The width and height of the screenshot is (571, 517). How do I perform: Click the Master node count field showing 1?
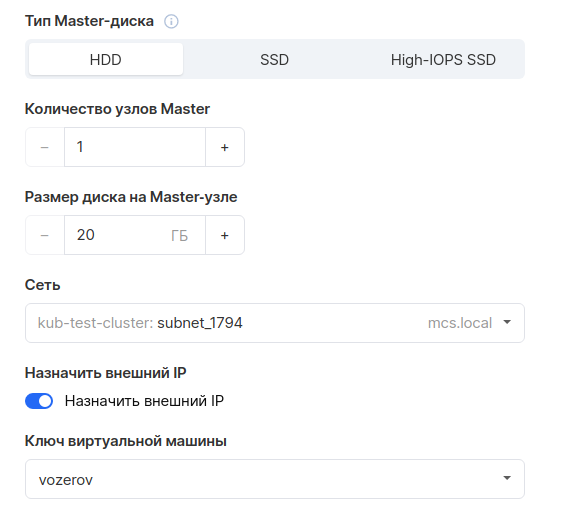(x=135, y=147)
